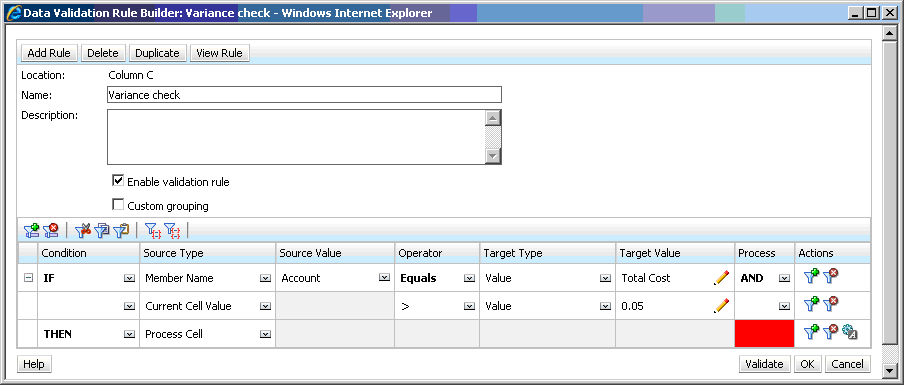Click into the Description text area

click(296, 137)
